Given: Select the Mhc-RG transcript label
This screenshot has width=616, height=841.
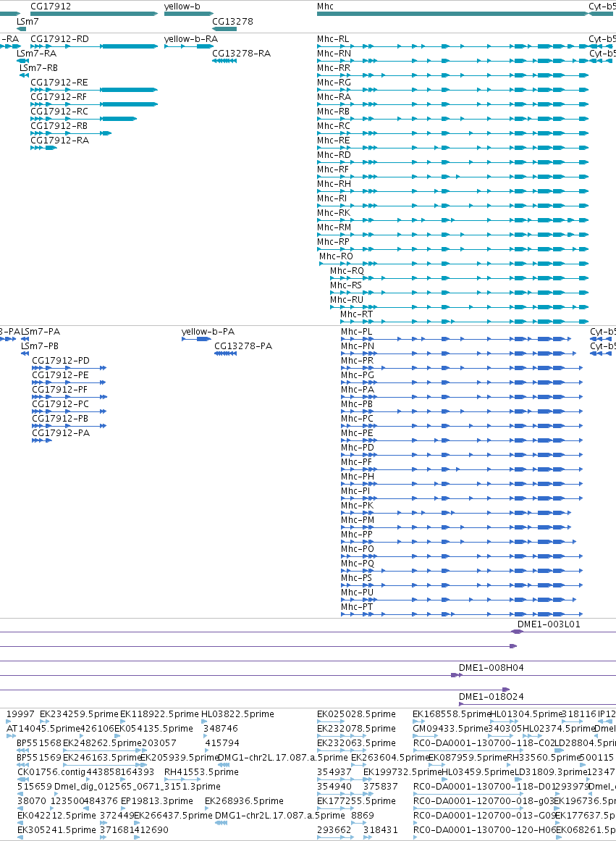Looking at the screenshot, I should pyautogui.click(x=334, y=83).
